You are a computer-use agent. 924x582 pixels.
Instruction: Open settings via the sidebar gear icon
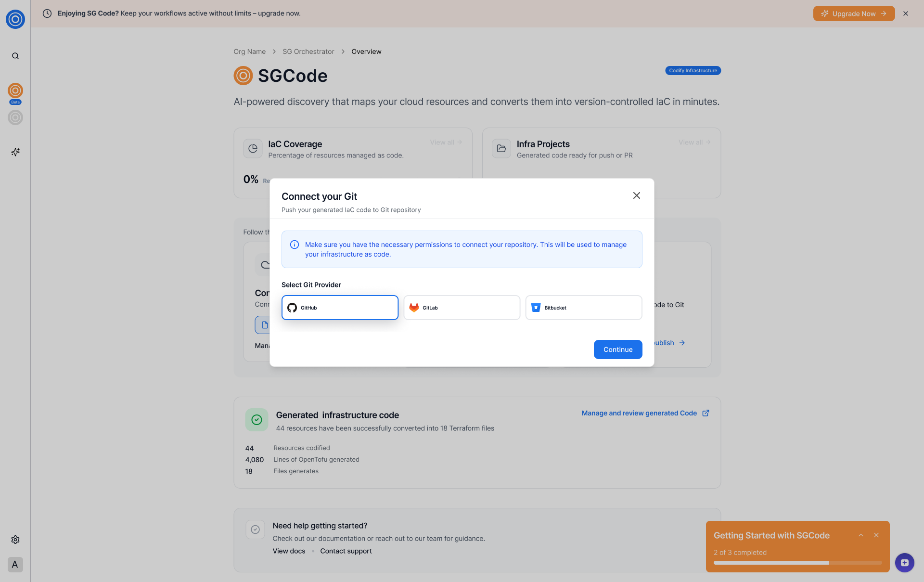coord(15,540)
